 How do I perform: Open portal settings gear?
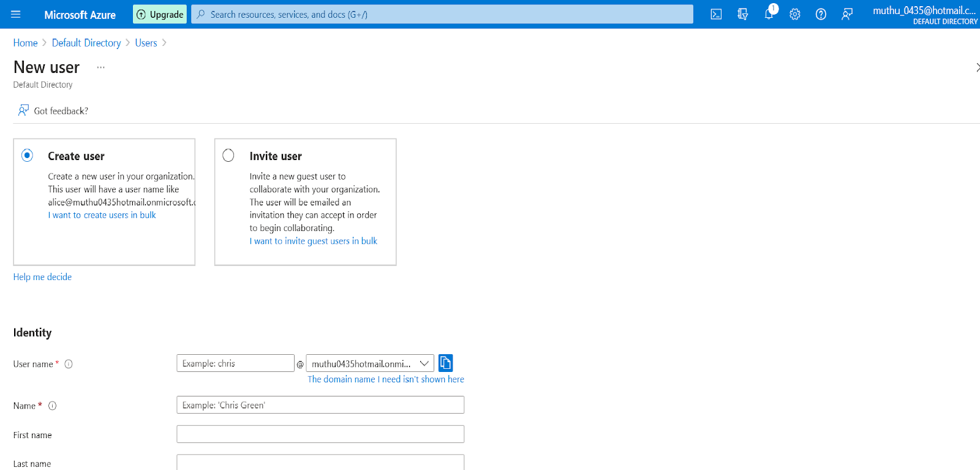point(795,14)
